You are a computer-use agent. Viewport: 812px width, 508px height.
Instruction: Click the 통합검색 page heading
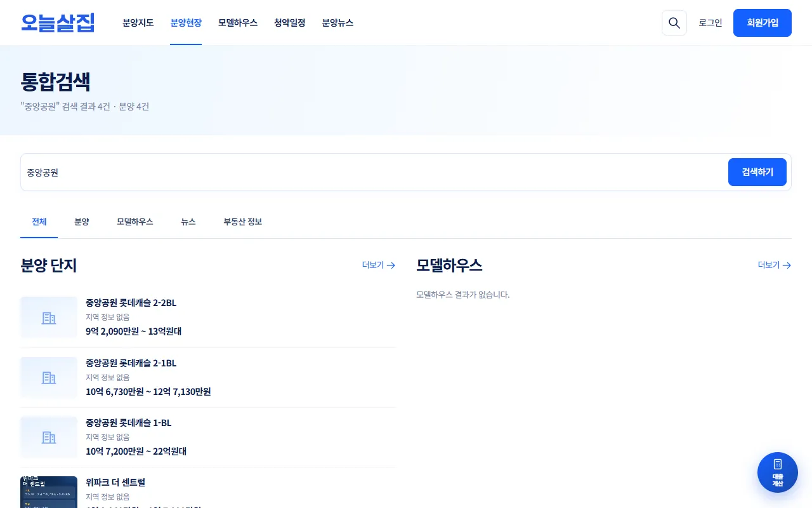[56, 82]
